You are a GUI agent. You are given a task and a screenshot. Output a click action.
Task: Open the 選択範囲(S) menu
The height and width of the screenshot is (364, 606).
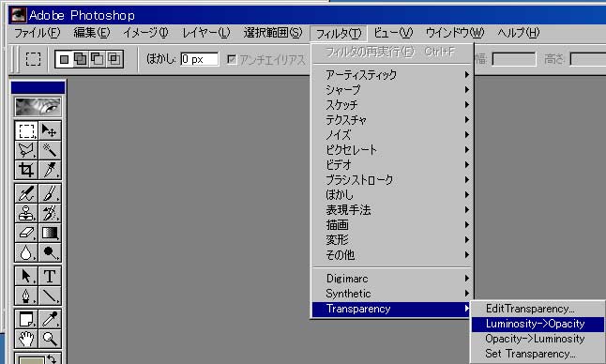[273, 33]
